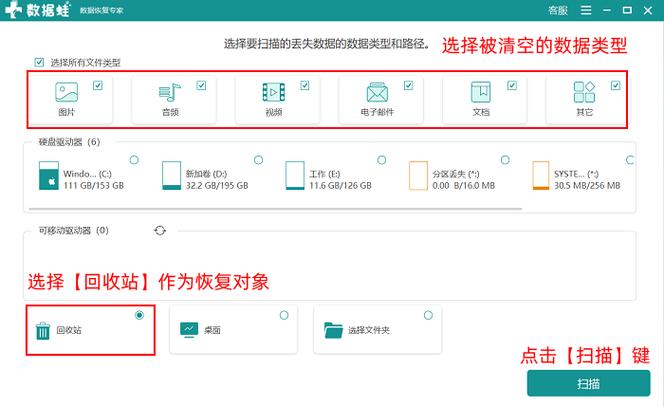This screenshot has height=407, width=664.
Task: Uncheck the 文档 checkbox
Action: 512,86
